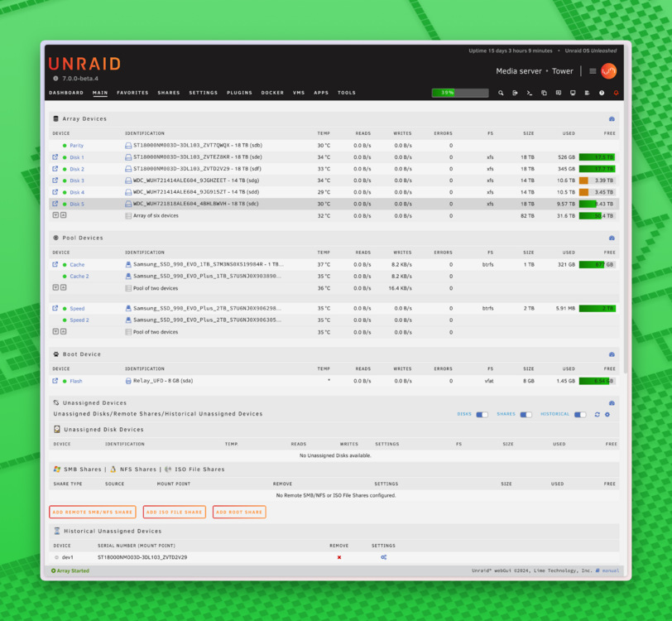The image size is (672, 621).
Task: Open the web terminal icon
Action: click(x=530, y=93)
